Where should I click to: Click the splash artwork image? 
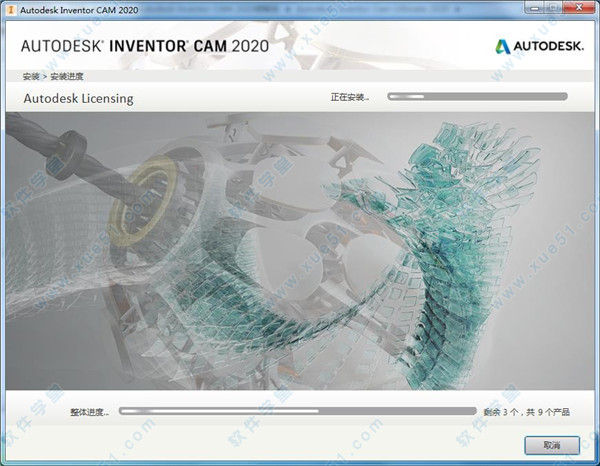300,251
